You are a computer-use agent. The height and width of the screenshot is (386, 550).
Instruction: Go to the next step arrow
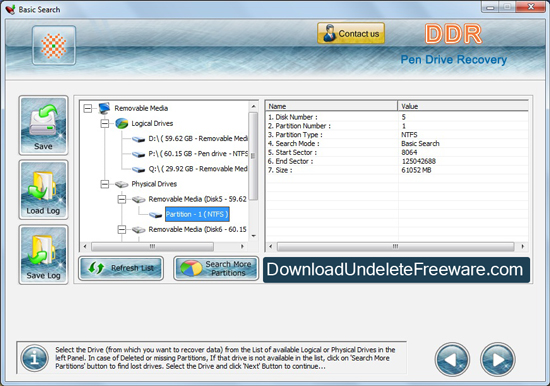point(497,359)
